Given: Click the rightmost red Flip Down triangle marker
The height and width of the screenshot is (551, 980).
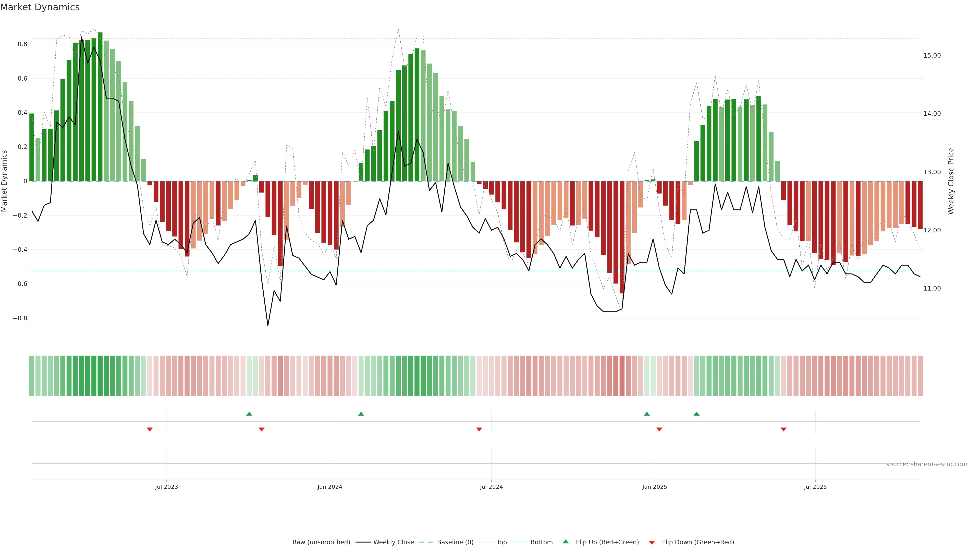Looking at the screenshot, I should pos(783,429).
